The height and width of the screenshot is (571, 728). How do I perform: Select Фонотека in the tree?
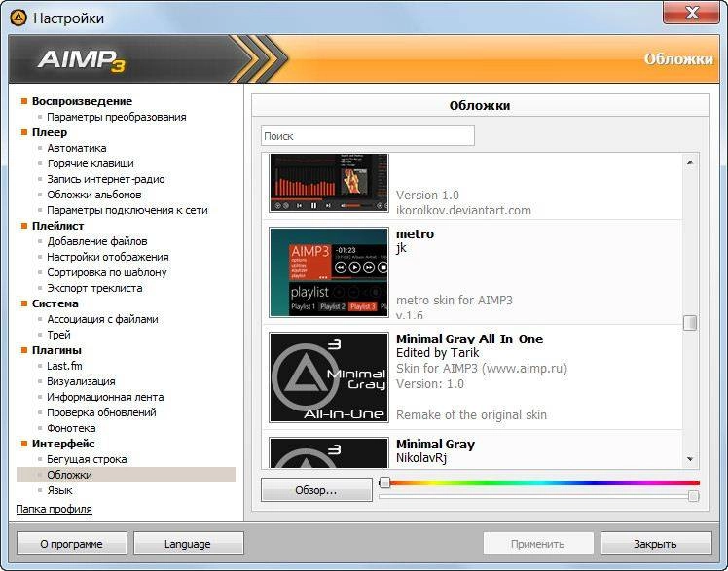[71, 428]
